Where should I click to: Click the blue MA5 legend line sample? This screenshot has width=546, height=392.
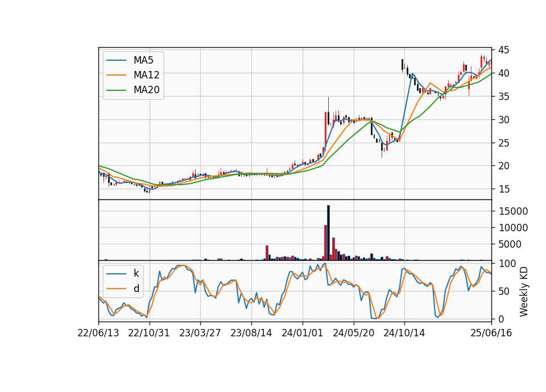coord(116,60)
